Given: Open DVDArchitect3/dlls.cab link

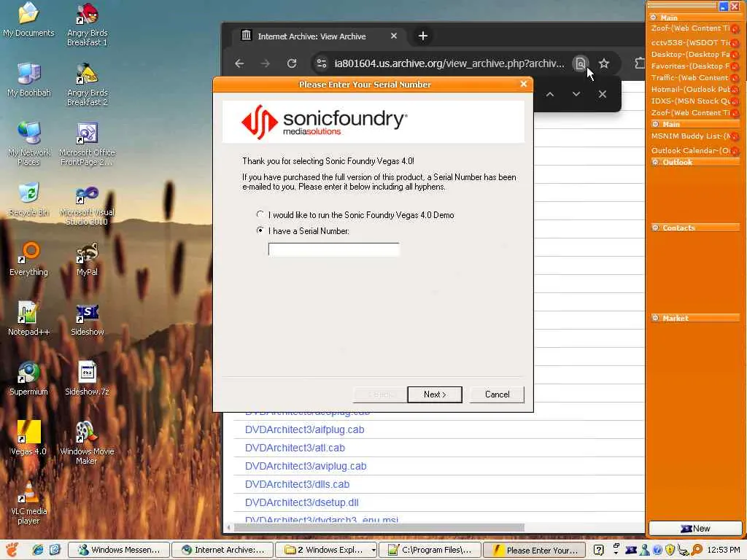Looking at the screenshot, I should click(x=298, y=484).
